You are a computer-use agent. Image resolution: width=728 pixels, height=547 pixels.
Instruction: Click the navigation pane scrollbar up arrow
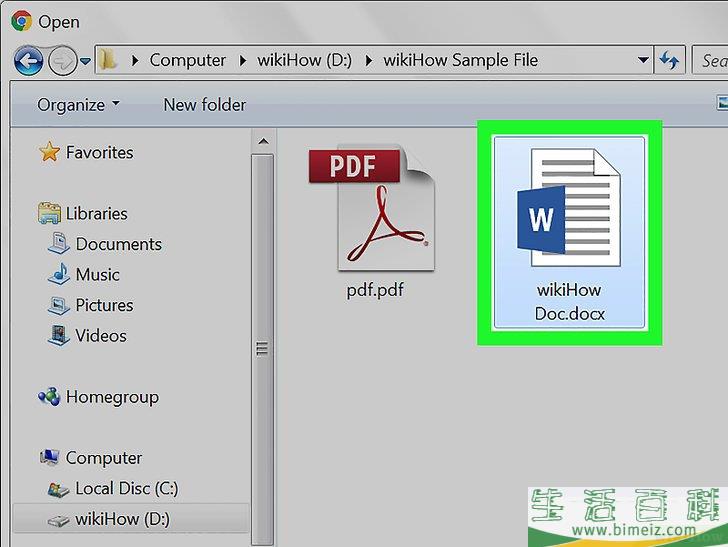pos(263,140)
